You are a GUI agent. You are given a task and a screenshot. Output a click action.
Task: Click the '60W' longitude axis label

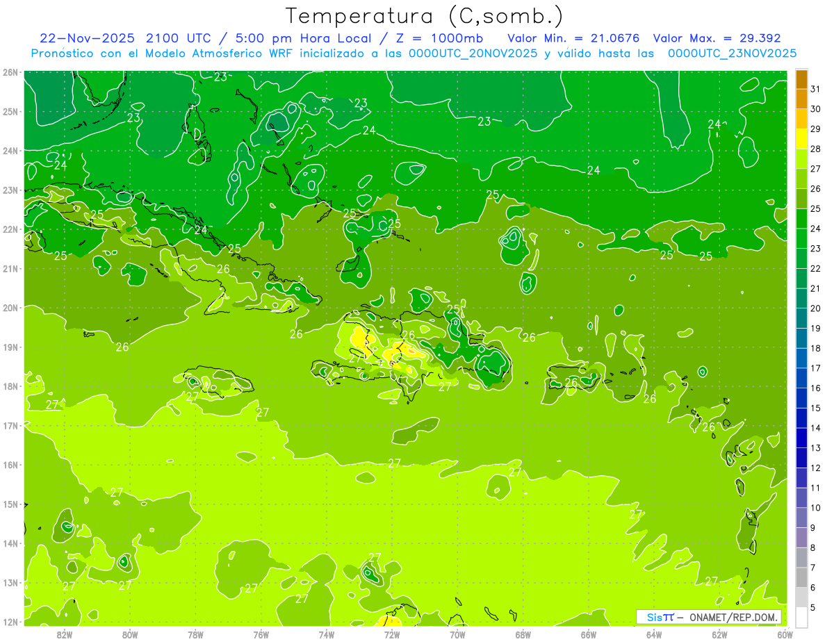[x=785, y=634]
